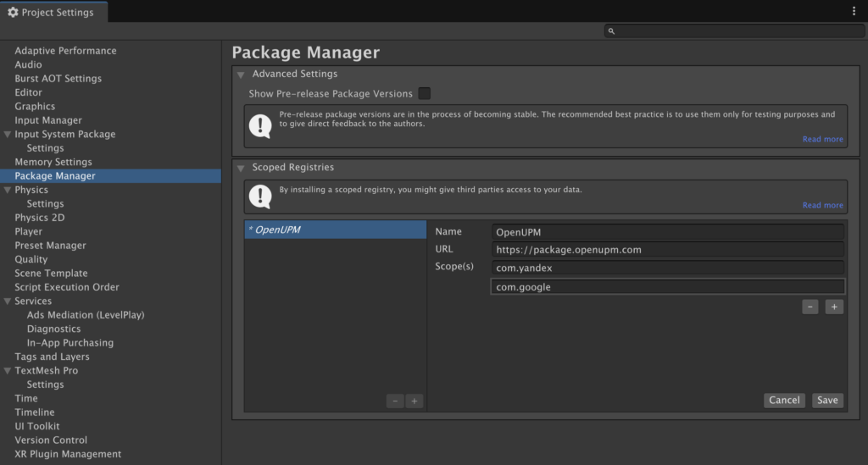Add a new scoped registry with the list plus button
This screenshot has height=465, width=868.
tap(414, 401)
